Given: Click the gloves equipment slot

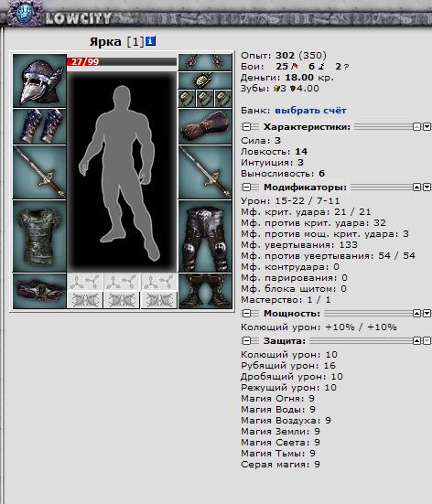Looking at the screenshot, I should tap(205, 126).
